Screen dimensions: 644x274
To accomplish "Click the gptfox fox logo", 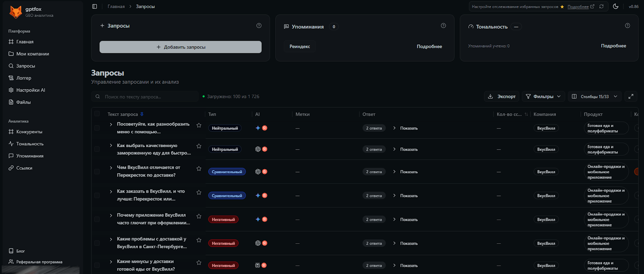I will click(16, 12).
